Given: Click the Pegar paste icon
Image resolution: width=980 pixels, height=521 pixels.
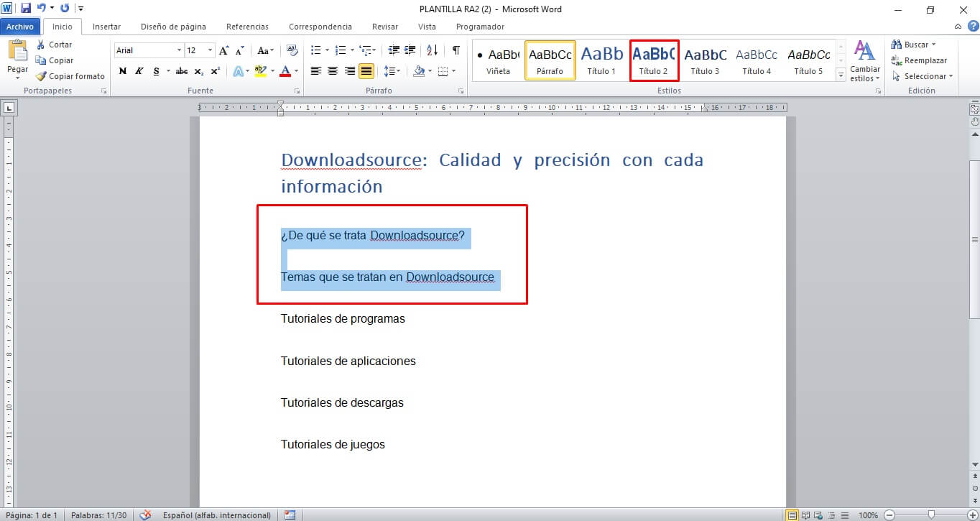Looking at the screenshot, I should pyautogui.click(x=17, y=51).
